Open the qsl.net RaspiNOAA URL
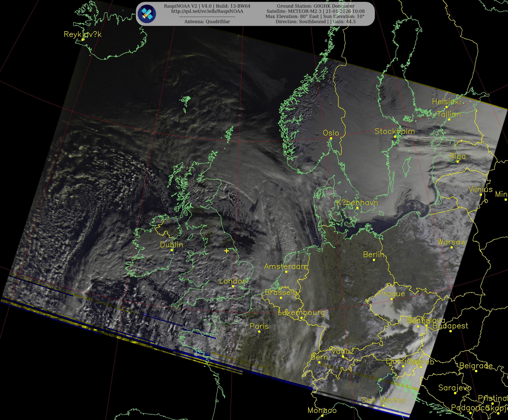Viewport: 508px width, 420px height. pos(207,11)
